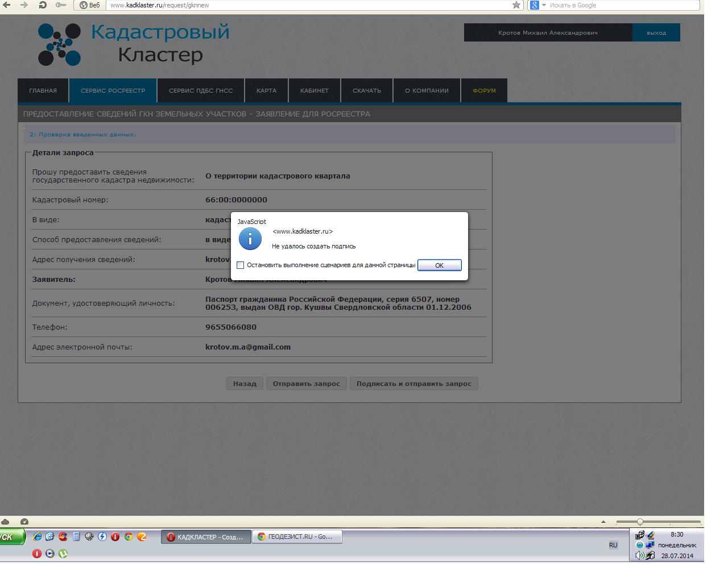Launch Internet Explorer from quick launch
The image size is (728, 582).
tap(37, 536)
